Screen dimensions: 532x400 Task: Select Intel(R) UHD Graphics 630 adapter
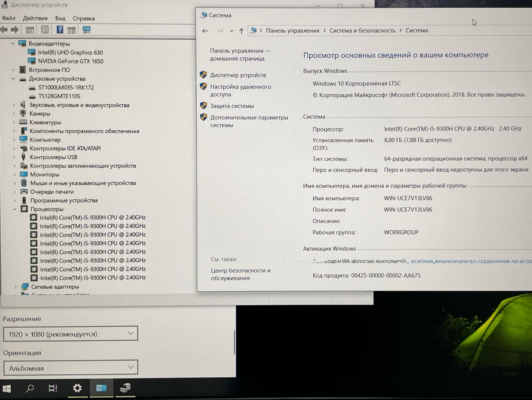(70, 52)
